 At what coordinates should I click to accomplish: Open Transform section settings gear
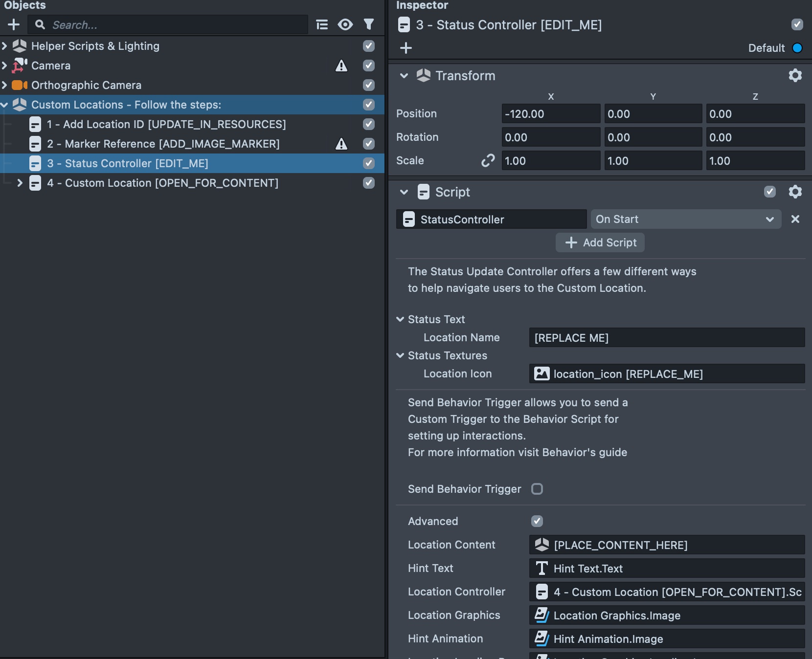tap(796, 75)
